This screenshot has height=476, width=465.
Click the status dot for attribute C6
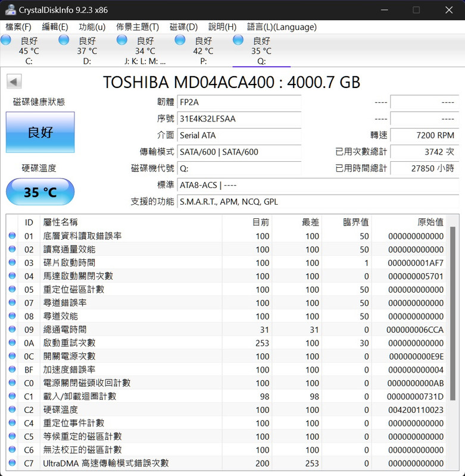pos(12,449)
